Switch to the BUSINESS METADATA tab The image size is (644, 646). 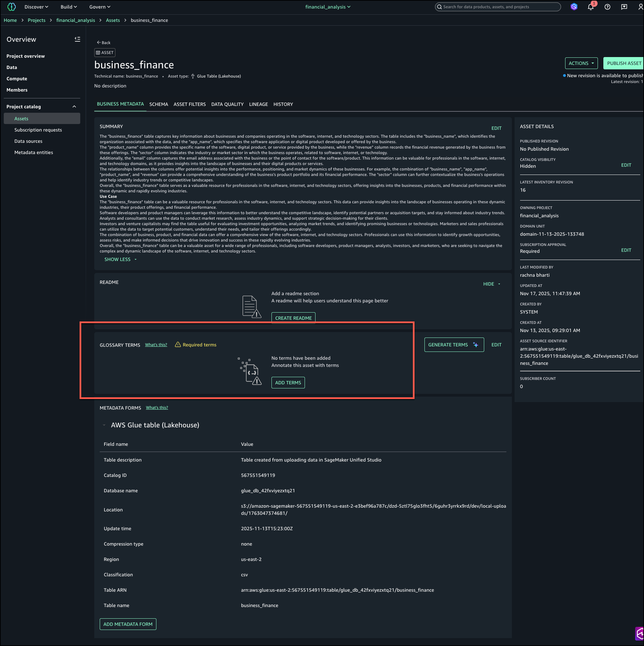click(120, 104)
